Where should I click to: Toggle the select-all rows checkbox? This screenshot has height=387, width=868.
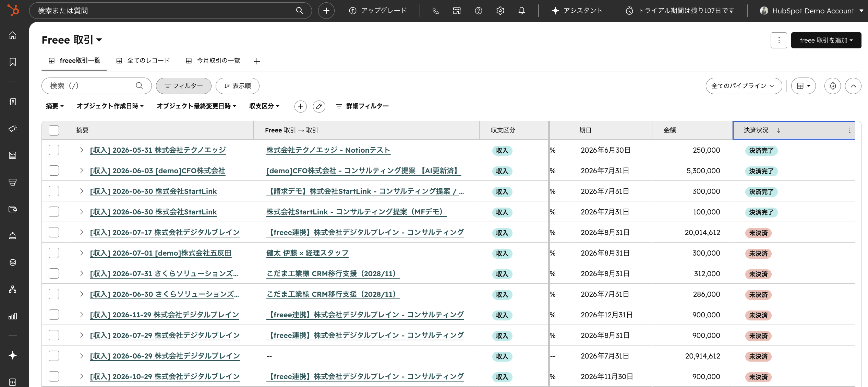(54, 130)
